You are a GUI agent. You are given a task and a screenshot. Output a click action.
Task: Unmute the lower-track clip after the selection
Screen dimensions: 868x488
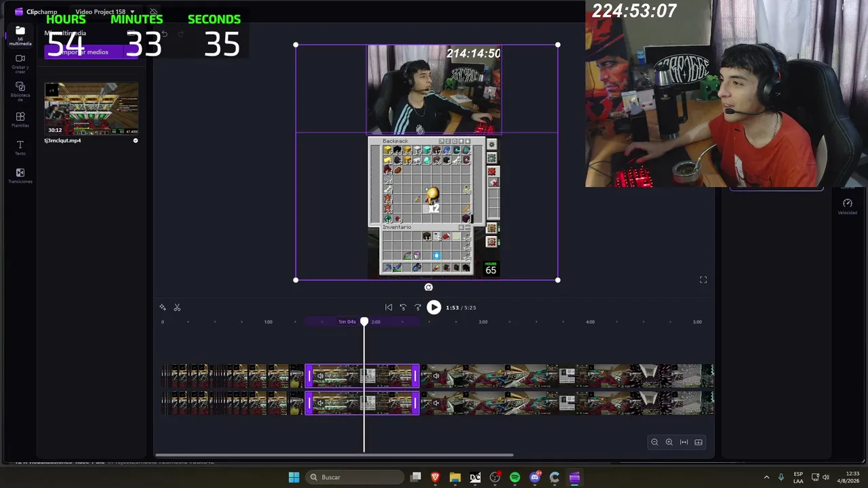tap(435, 403)
